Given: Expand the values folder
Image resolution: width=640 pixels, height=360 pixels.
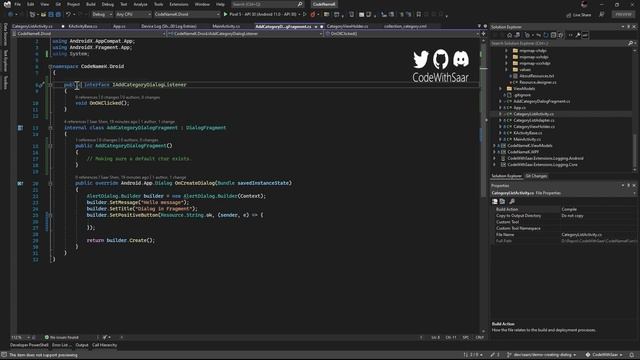Looking at the screenshot, I should click(x=507, y=69).
